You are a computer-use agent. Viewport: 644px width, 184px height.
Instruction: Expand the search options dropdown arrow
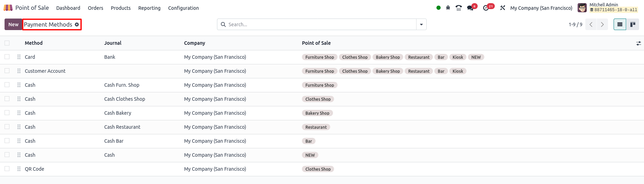click(421, 24)
